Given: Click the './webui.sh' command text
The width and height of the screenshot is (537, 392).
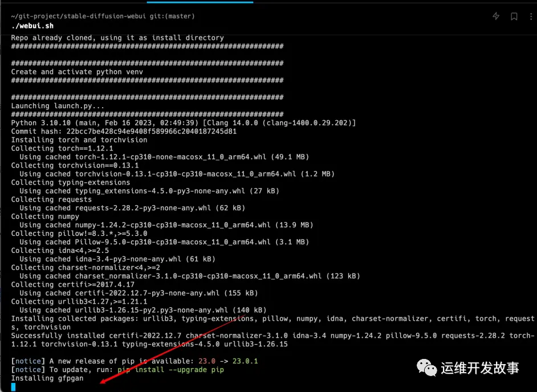Looking at the screenshot, I should (32, 26).
